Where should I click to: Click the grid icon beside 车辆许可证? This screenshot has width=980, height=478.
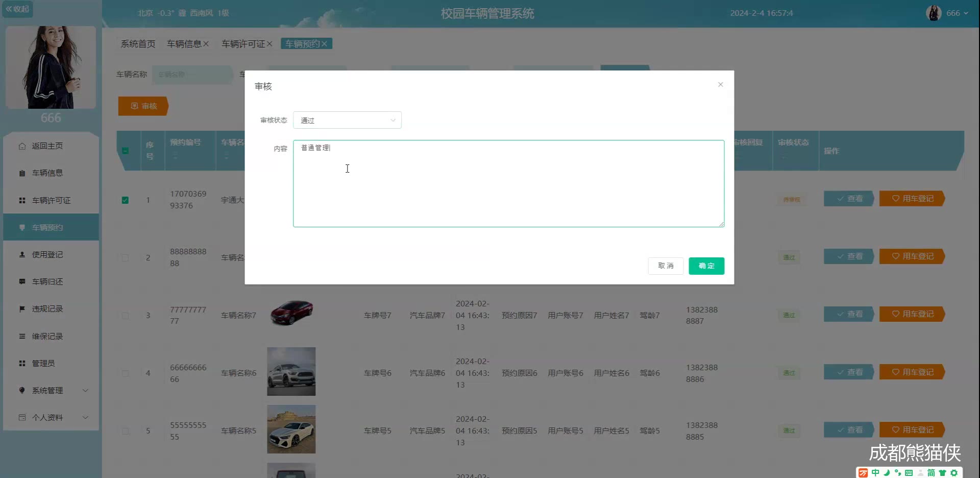click(22, 200)
